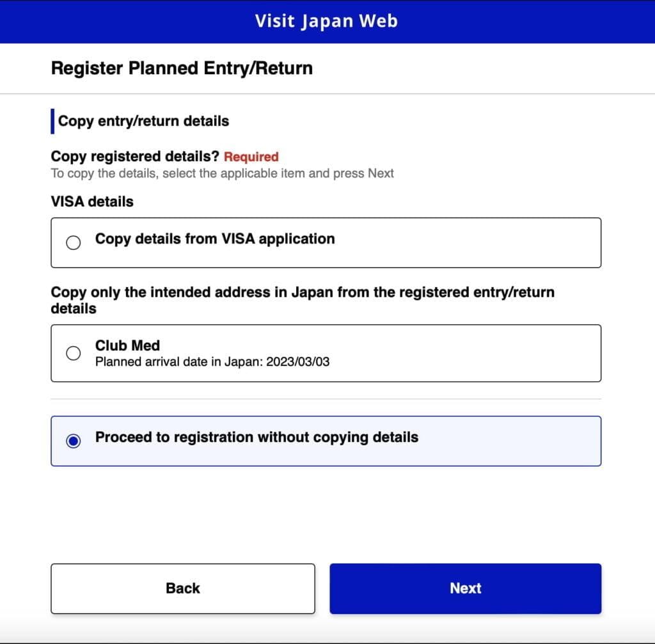Image resolution: width=655 pixels, height=644 pixels.
Task: Click the helper text about pressing Next
Action: (222, 173)
